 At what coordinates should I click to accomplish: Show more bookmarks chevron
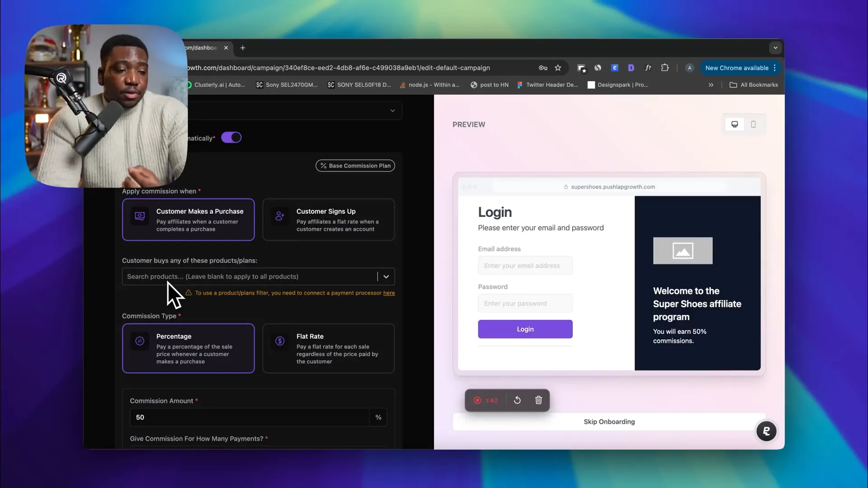(711, 85)
